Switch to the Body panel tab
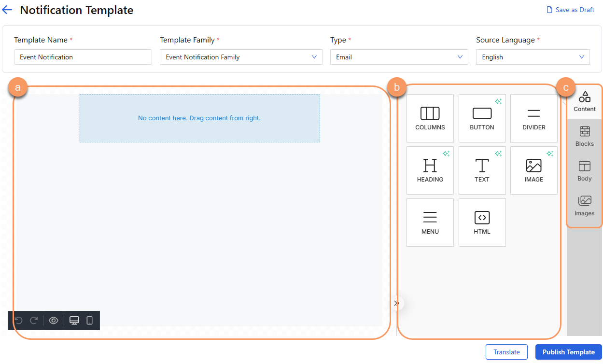 click(x=584, y=170)
